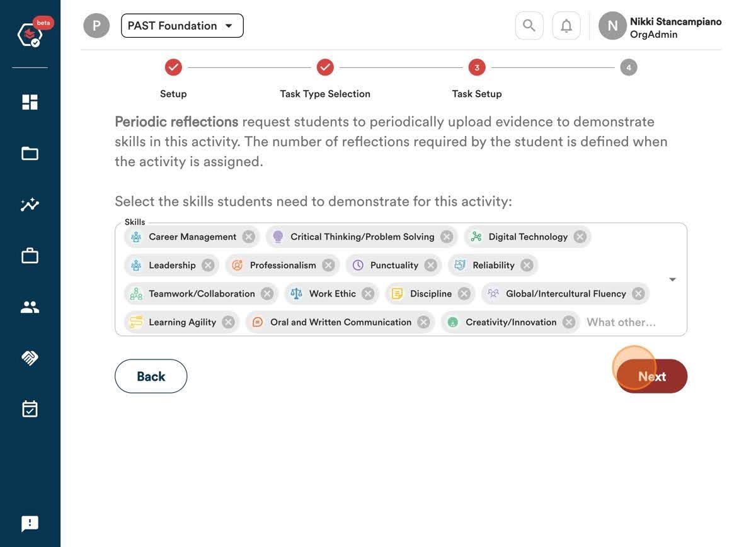This screenshot has width=756, height=547.
Task: Open the handshake icon in sidebar
Action: [30, 358]
